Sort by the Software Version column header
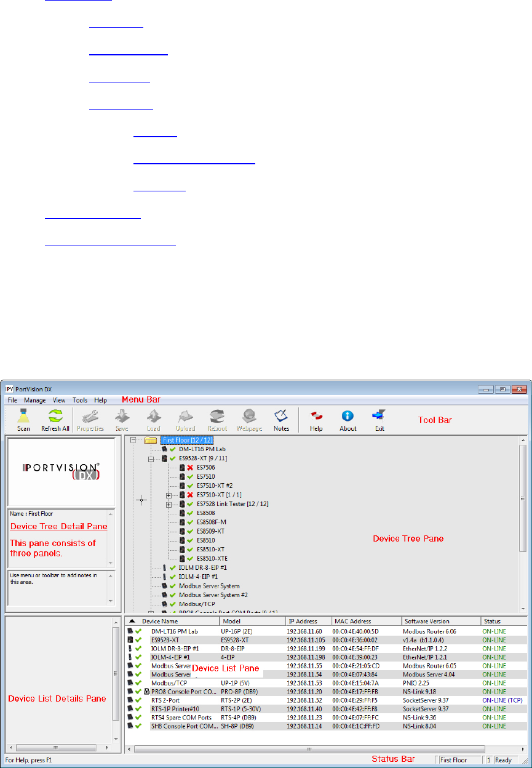This screenshot has height=768, width=532. pos(441,621)
